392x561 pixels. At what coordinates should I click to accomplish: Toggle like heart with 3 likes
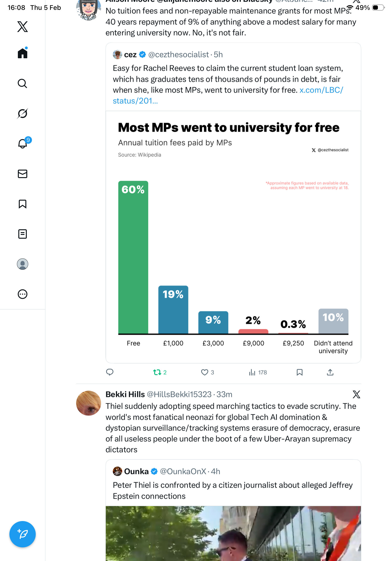click(204, 372)
